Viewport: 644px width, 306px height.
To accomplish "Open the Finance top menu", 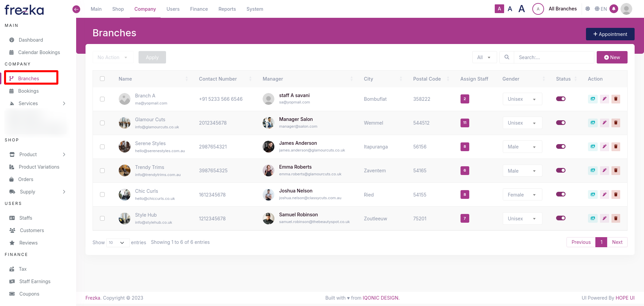I will [199, 9].
